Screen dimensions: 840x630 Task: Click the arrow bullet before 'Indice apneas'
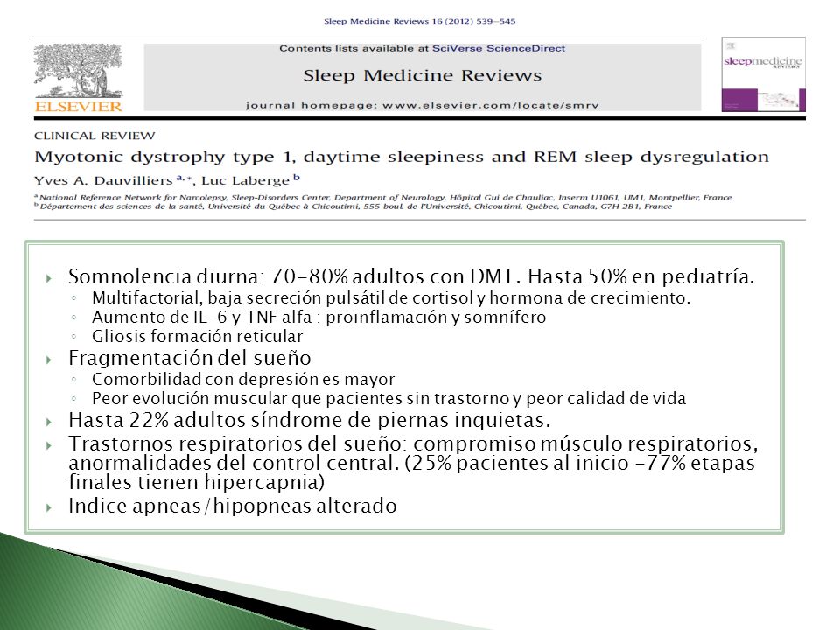[x=49, y=507]
